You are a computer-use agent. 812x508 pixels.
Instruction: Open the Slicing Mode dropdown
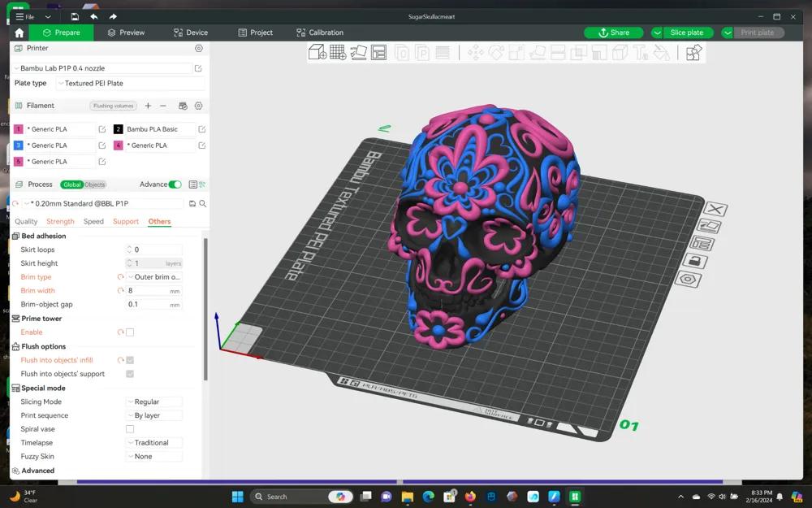154,402
